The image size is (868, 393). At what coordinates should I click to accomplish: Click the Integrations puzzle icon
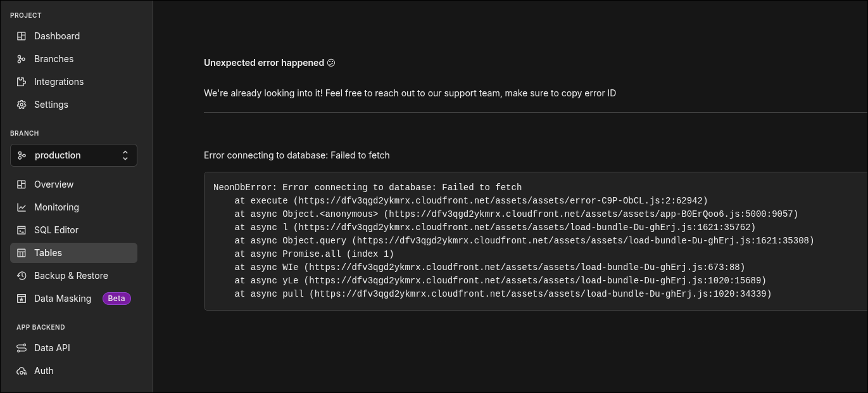tap(22, 82)
